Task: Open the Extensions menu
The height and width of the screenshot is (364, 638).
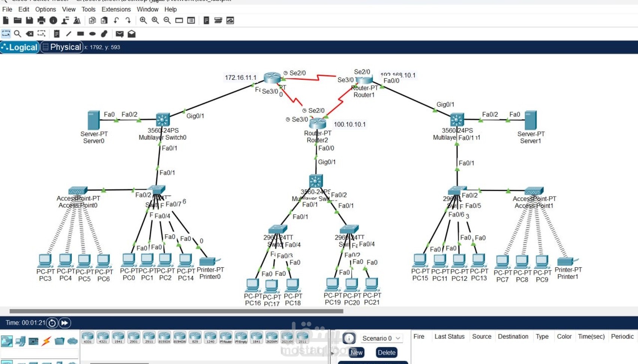Action: (116, 9)
